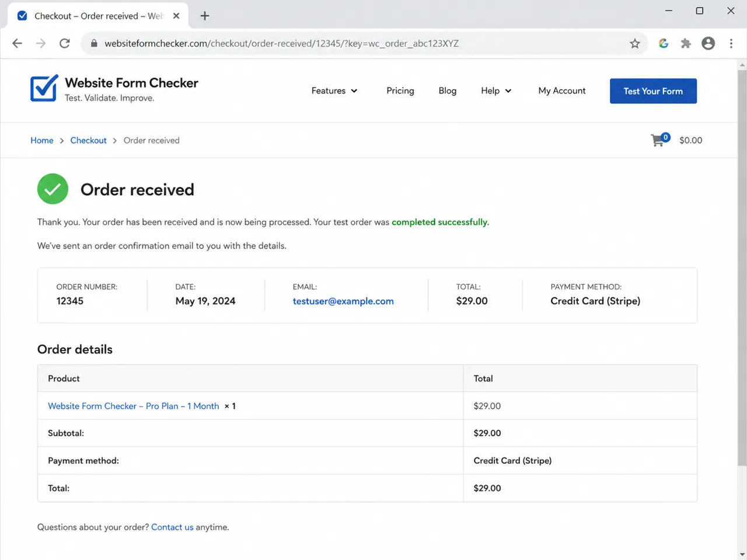Click the Subtotal: row label
747x560 pixels.
point(66,433)
